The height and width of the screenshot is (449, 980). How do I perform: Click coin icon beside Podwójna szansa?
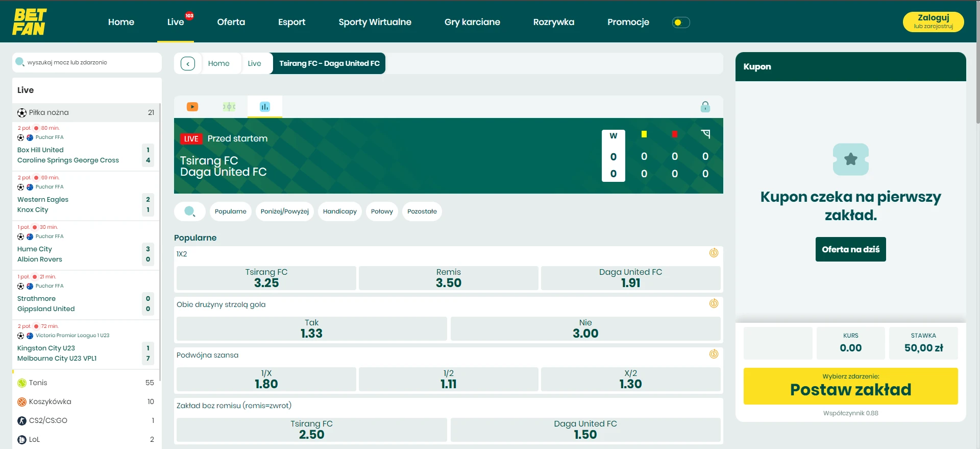(x=714, y=354)
